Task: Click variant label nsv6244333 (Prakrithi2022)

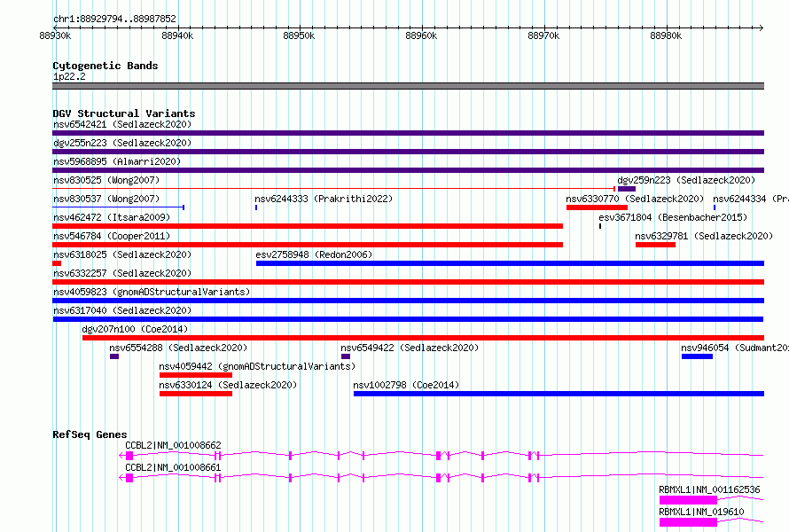Action: (324, 199)
